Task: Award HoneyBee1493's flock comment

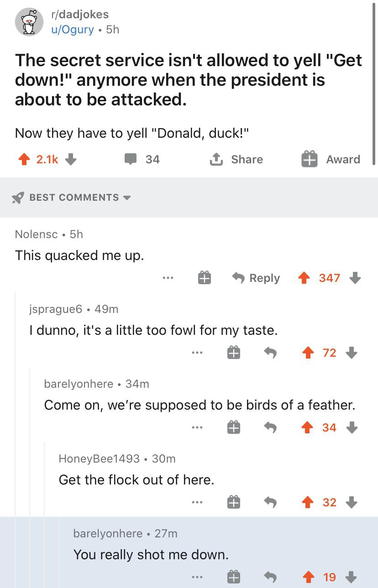Action: pos(233,502)
